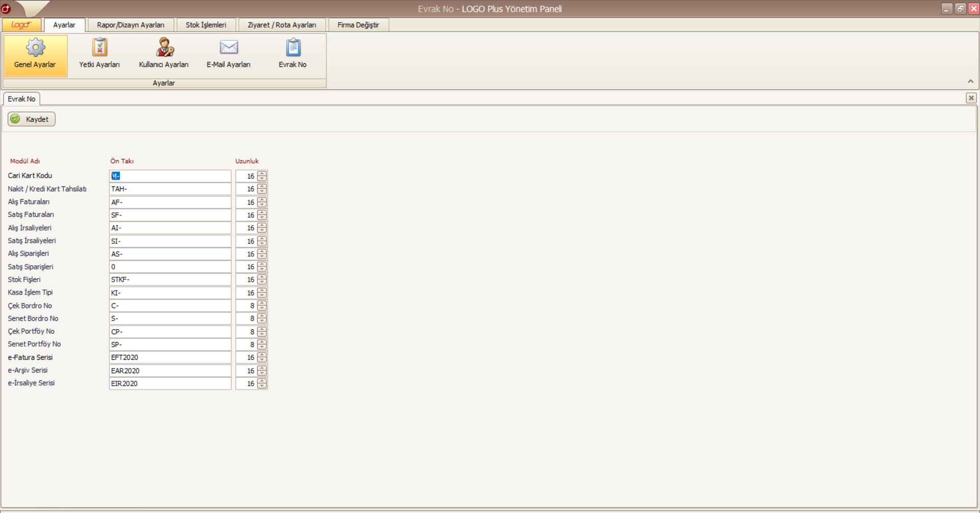Click the Logo application menu button
Image resolution: width=980 pixels, height=513 pixels.
point(21,25)
